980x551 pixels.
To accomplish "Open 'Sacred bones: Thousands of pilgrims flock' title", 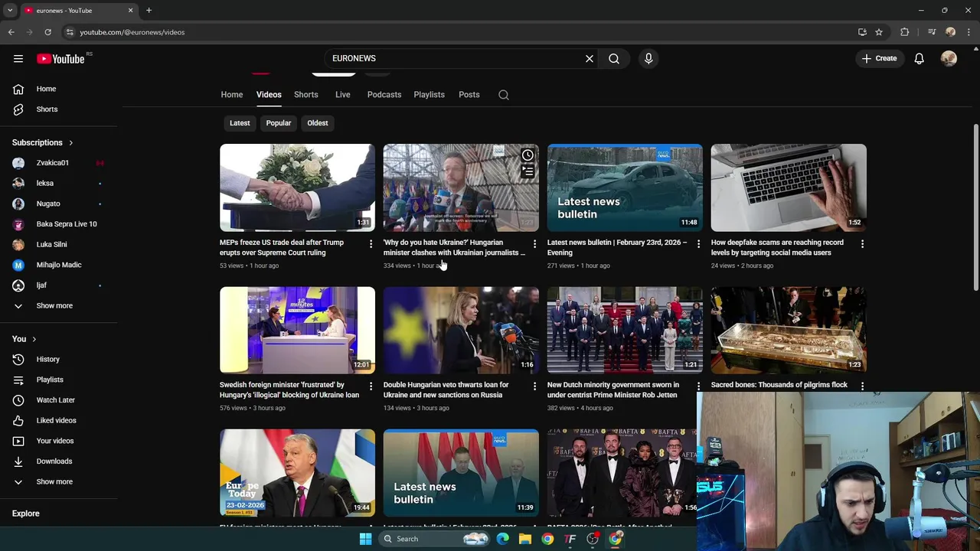I will [x=779, y=385].
